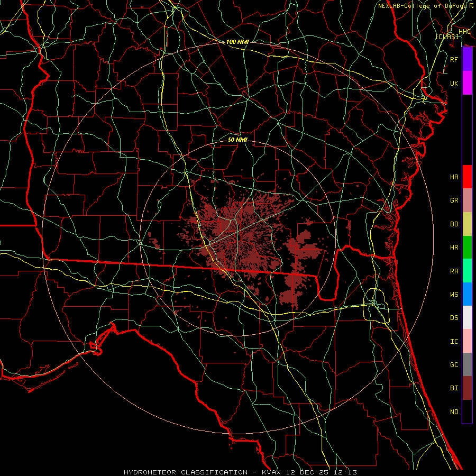Screen dimensions: 476x476
Task: Click the UK magenta legend swatch
Action: click(467, 83)
